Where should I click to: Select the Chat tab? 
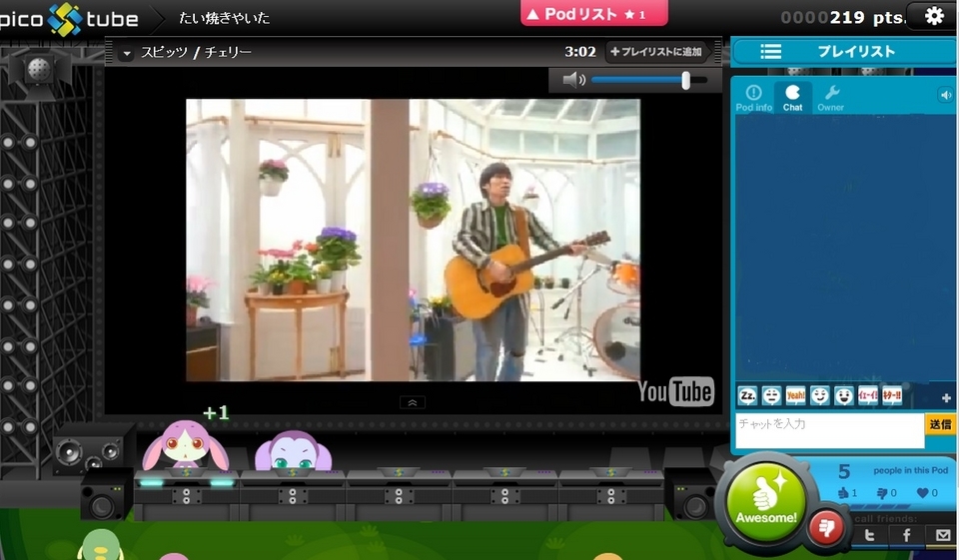792,98
